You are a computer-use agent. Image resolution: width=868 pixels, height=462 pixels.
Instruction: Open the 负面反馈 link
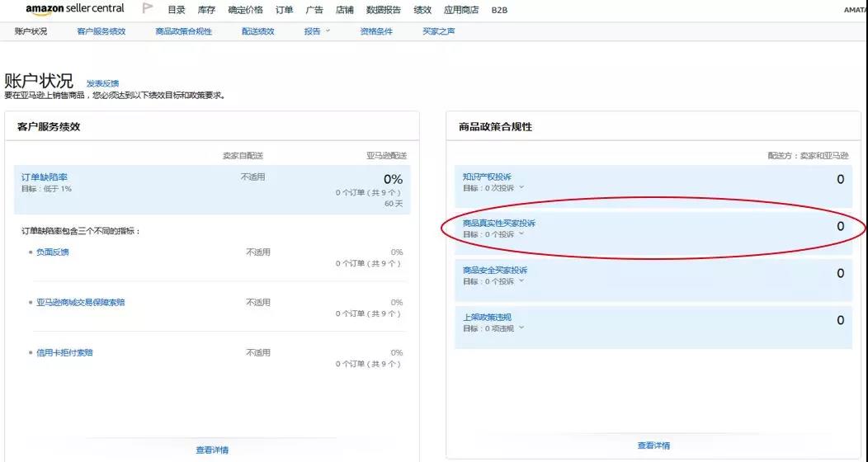(53, 252)
